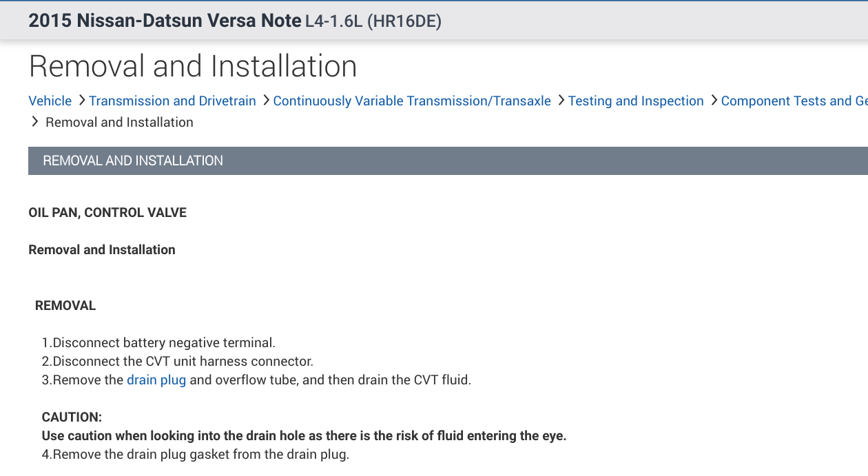Click the Vehicle breadcrumb link
The height and width of the screenshot is (476, 868).
pos(50,101)
